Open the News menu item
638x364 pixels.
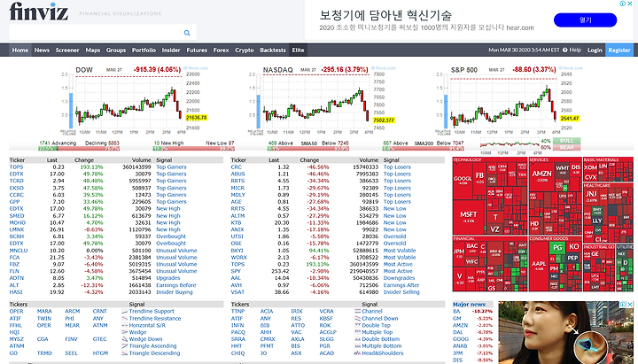pos(42,50)
